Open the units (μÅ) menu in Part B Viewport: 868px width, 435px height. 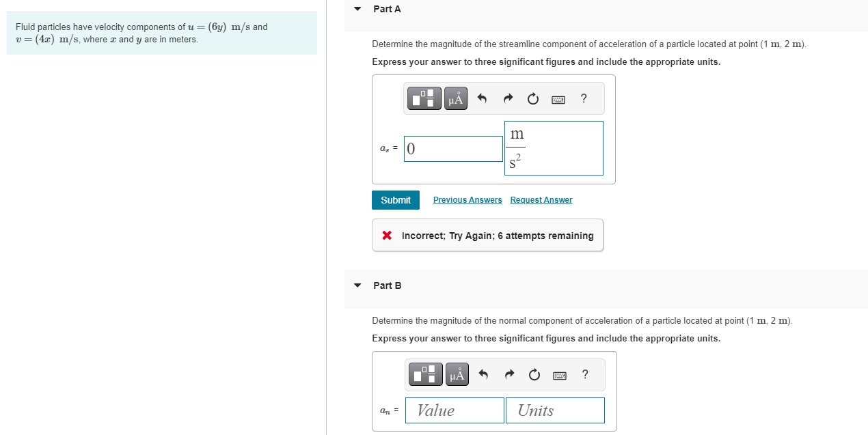[x=457, y=374]
